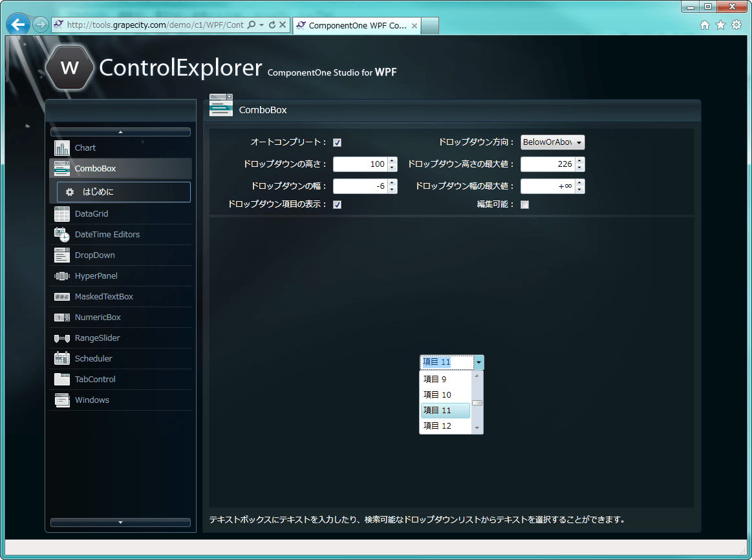
Task: Click the NumericBox icon in the sidebar
Action: [x=61, y=317]
